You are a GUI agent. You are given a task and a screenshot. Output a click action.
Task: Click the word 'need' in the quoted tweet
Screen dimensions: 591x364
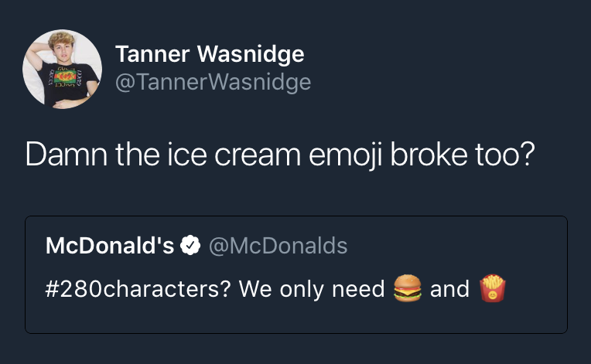pyautogui.click(x=358, y=290)
